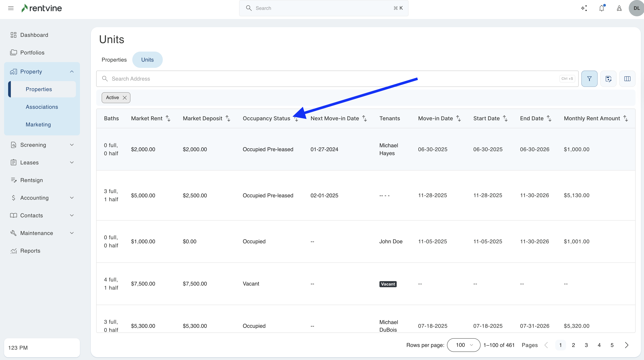Image resolution: width=644 pixels, height=360 pixels.
Task: Expand the Leases sidebar menu
Action: 72,163
